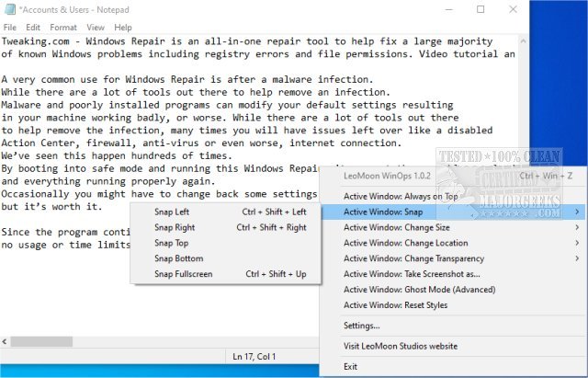Choose Snap Right option

pyautogui.click(x=175, y=227)
